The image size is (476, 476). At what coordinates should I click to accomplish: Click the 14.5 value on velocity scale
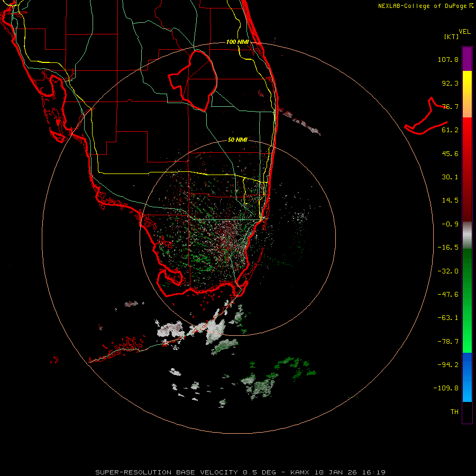click(x=450, y=200)
